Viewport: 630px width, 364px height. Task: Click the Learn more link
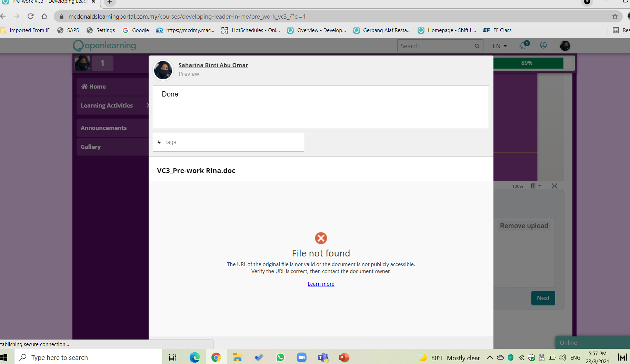click(321, 284)
